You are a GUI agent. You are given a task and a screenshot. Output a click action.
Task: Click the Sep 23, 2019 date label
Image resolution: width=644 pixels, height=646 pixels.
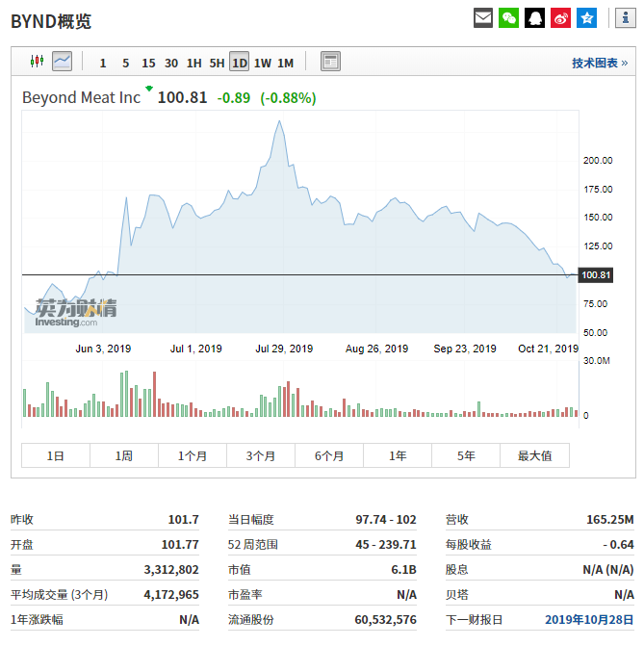tap(465, 349)
